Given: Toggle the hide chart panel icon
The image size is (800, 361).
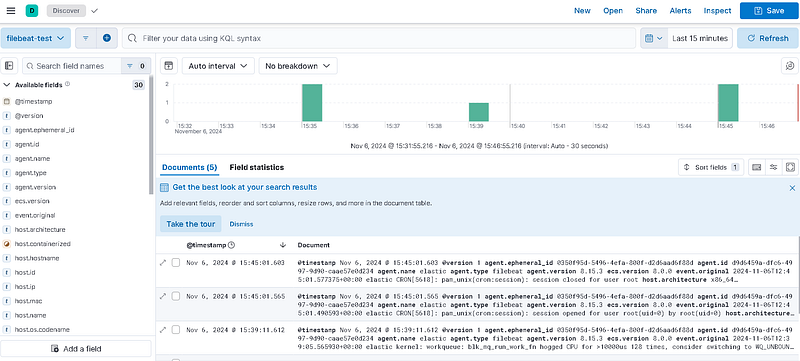Looking at the screenshot, I should pos(169,66).
